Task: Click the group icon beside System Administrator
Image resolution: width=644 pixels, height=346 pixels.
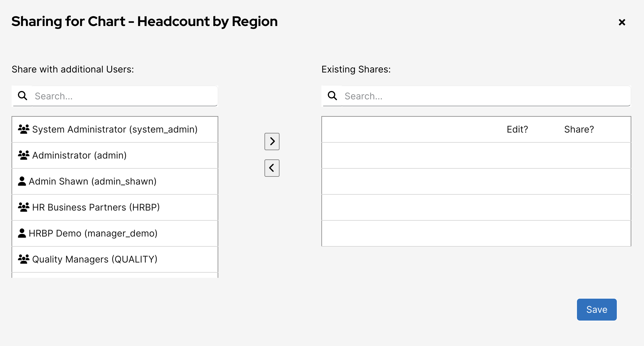Action: 24,129
